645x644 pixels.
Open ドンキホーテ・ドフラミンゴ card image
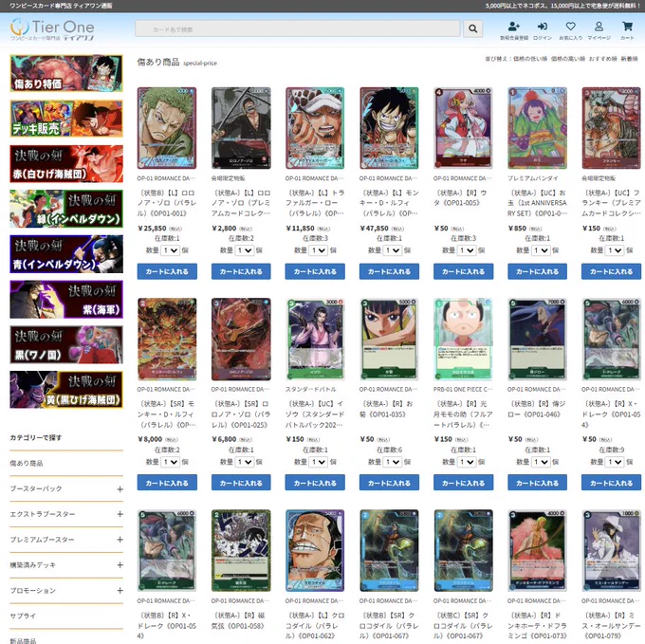tap(537, 551)
